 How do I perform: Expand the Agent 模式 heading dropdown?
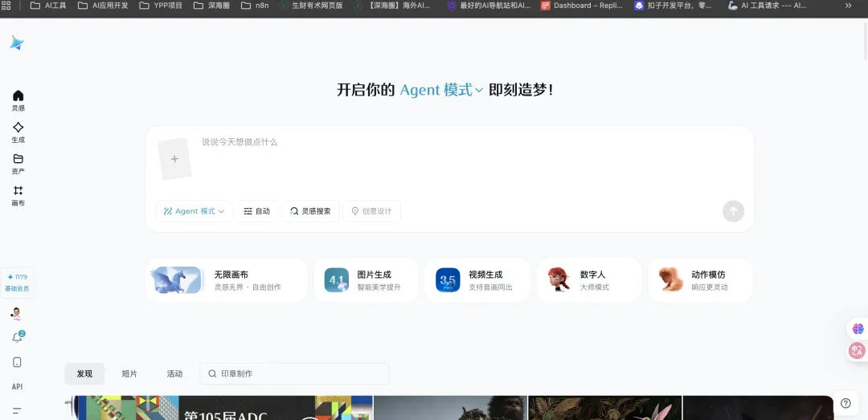point(441,90)
